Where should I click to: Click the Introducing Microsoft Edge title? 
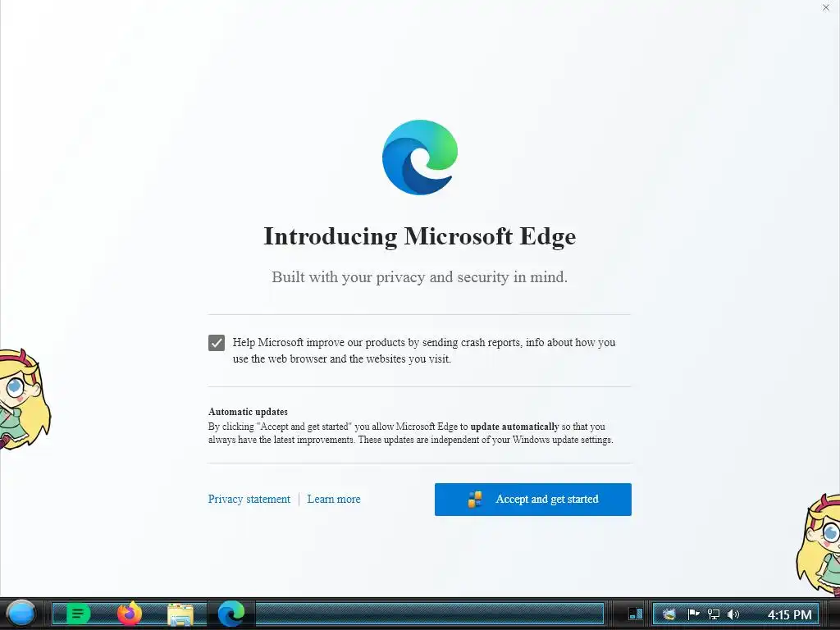pyautogui.click(x=420, y=236)
